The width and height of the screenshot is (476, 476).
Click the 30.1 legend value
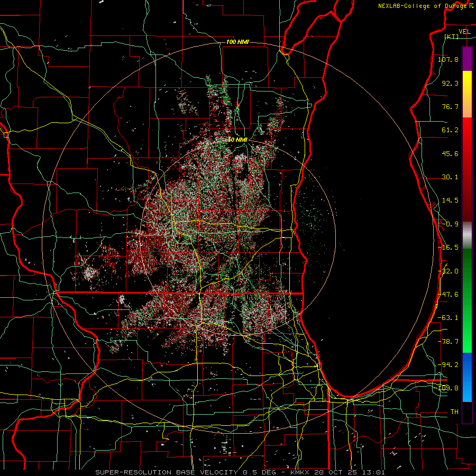450,177
